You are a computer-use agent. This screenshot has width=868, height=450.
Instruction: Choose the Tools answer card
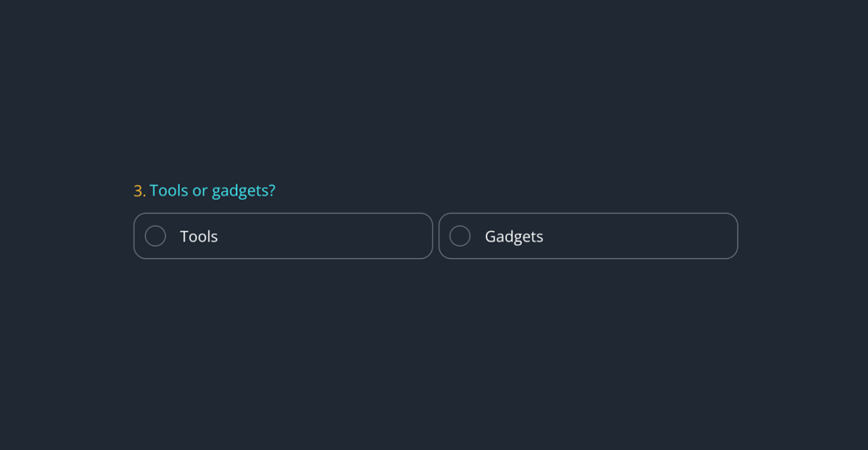283,236
